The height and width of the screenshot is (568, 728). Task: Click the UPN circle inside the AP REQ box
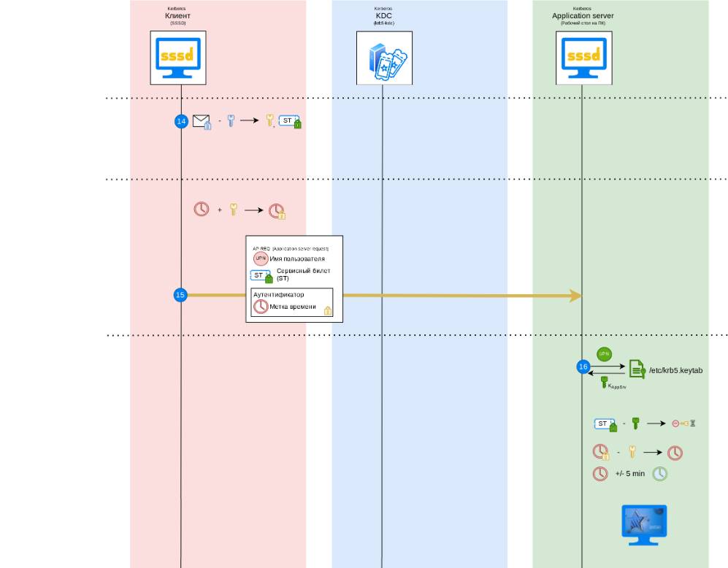(261, 258)
